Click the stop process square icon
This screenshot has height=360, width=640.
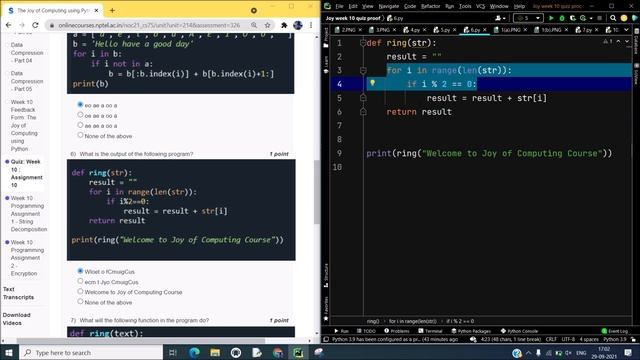(x=600, y=18)
